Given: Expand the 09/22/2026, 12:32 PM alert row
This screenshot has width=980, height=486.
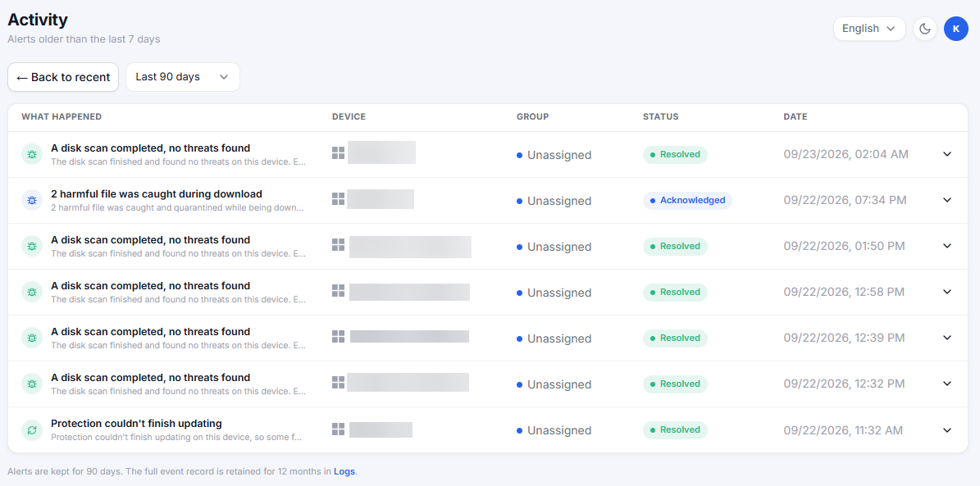Looking at the screenshot, I should [x=947, y=384].
